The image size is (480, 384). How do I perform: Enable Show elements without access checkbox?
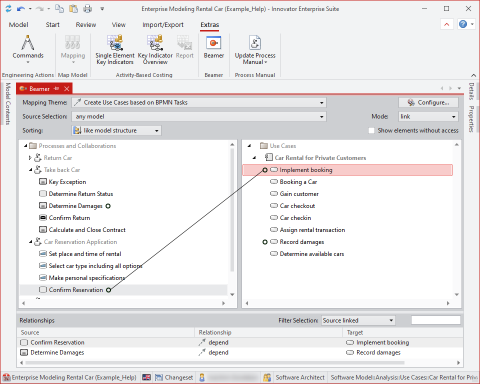(x=371, y=131)
